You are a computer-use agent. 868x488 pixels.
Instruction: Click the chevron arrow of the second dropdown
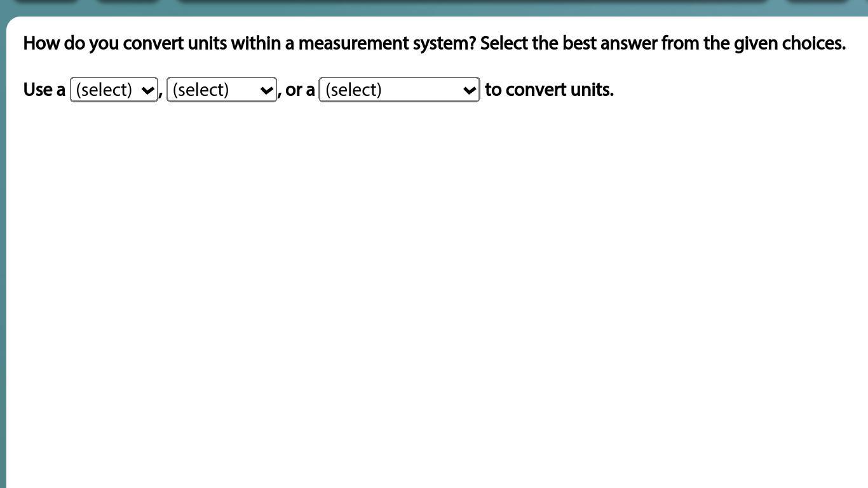(266, 91)
